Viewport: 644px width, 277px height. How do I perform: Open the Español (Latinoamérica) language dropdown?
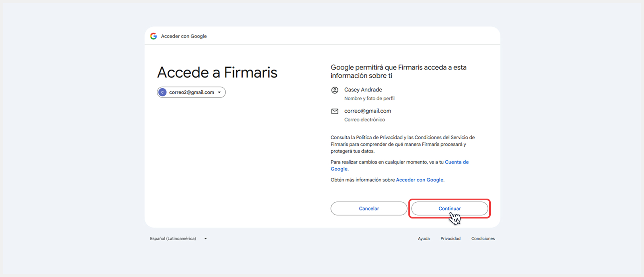click(x=178, y=239)
